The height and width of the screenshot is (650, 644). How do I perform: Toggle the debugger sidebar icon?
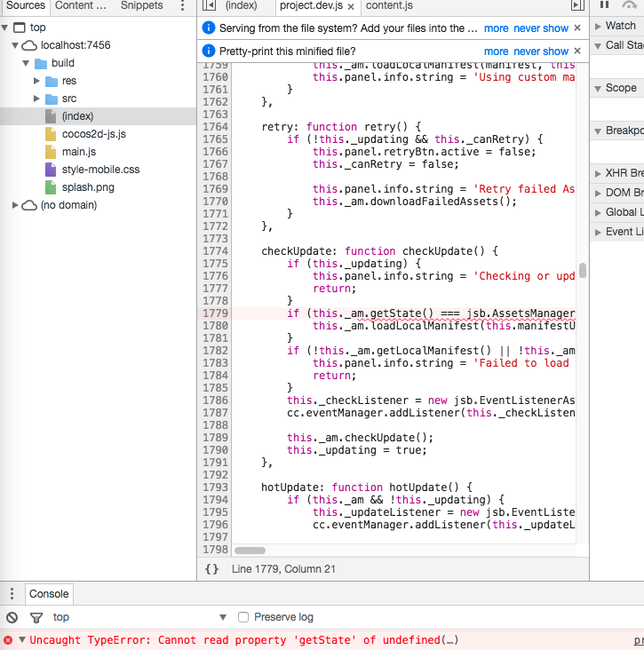coord(577,6)
